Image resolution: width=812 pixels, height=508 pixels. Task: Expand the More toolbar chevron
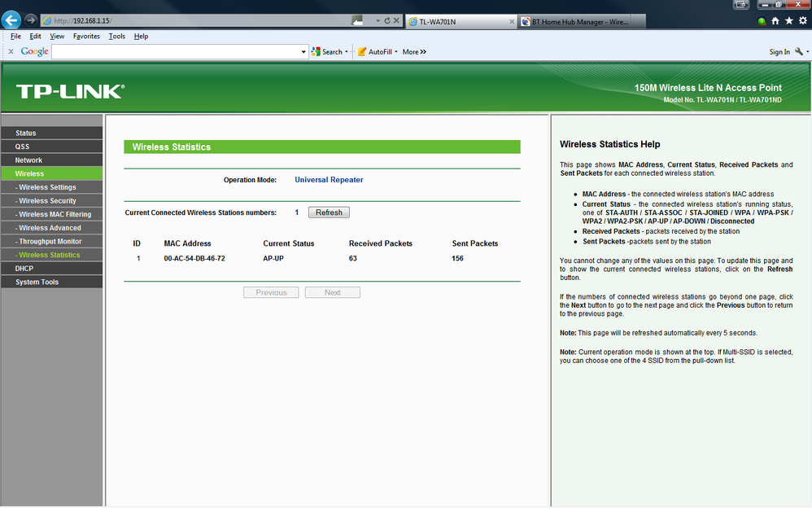423,52
